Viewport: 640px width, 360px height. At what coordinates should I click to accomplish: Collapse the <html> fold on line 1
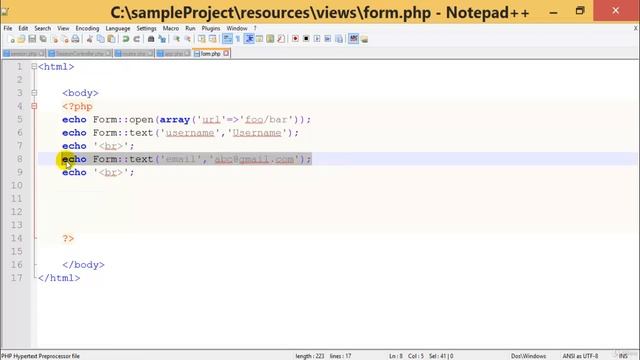coord(34,67)
